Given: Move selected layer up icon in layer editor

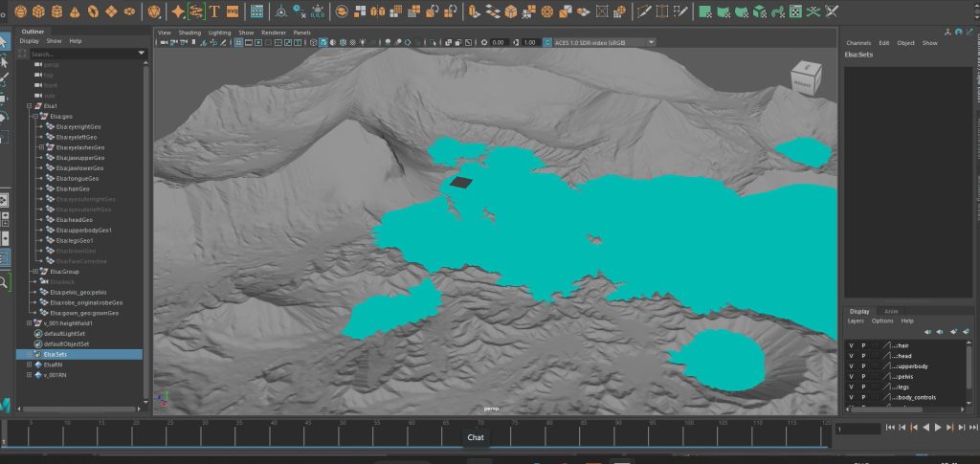Looking at the screenshot, I should pyautogui.click(x=928, y=332).
